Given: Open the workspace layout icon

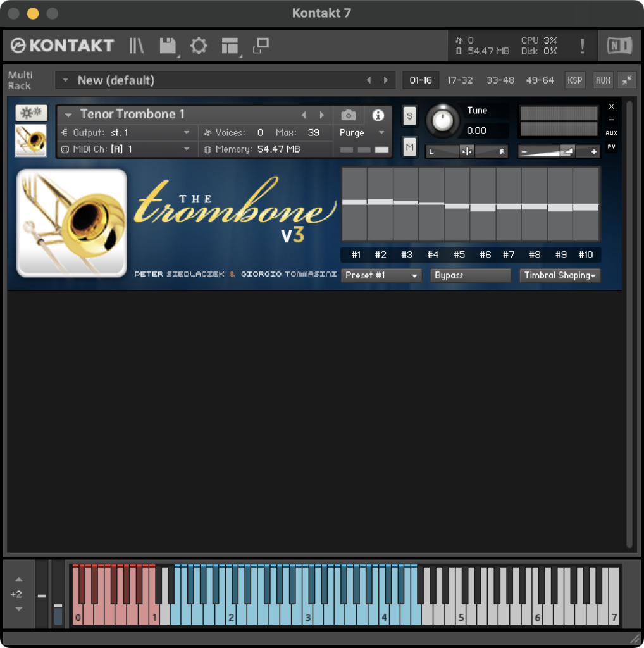Looking at the screenshot, I should [x=230, y=46].
